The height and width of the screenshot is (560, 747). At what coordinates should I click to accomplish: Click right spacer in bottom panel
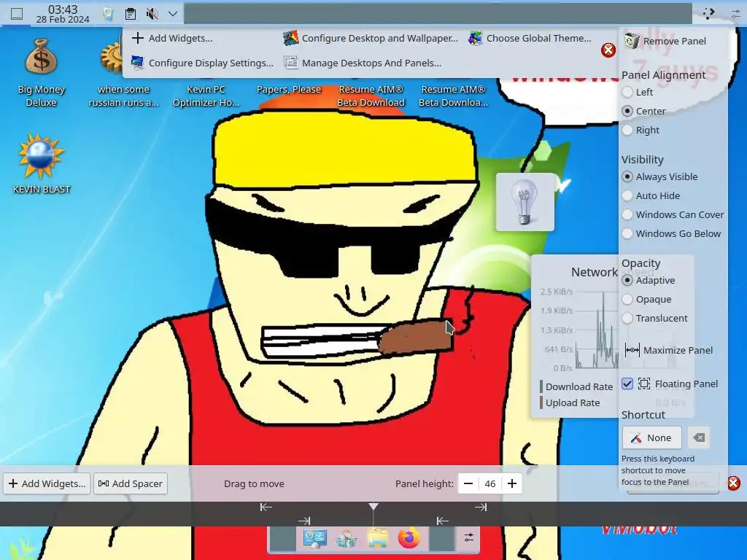coord(441,539)
